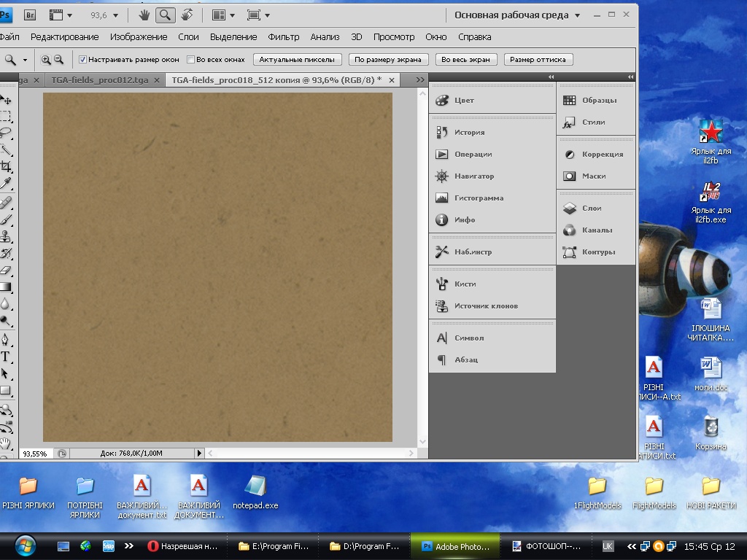Launch Bridge with the Br icon
Image resolution: width=747 pixels, height=560 pixels.
(x=30, y=15)
